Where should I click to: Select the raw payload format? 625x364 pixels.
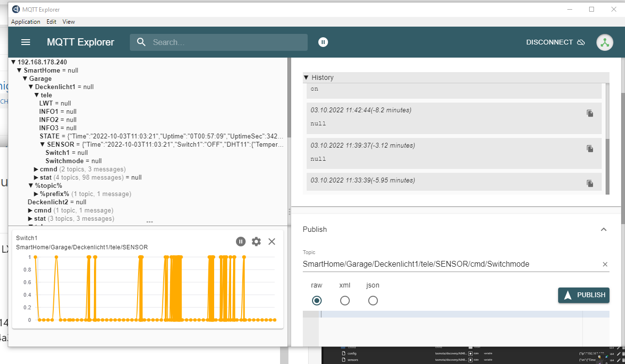317,301
